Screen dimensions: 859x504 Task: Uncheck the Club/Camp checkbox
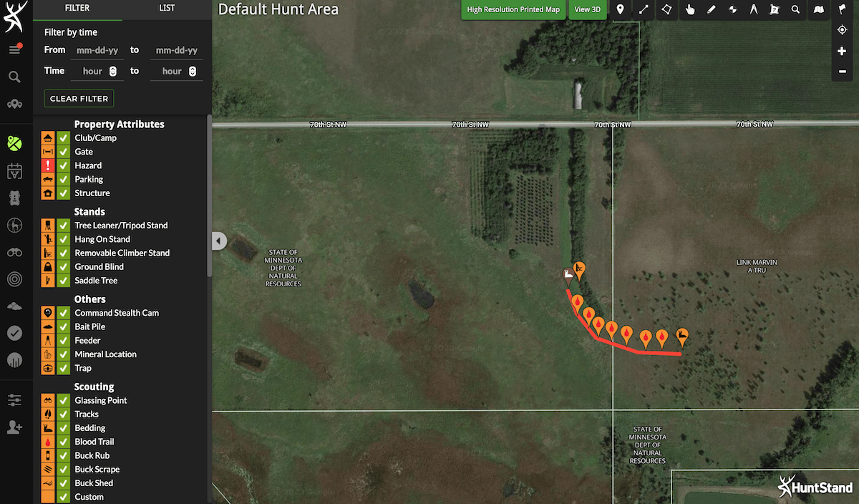point(63,138)
